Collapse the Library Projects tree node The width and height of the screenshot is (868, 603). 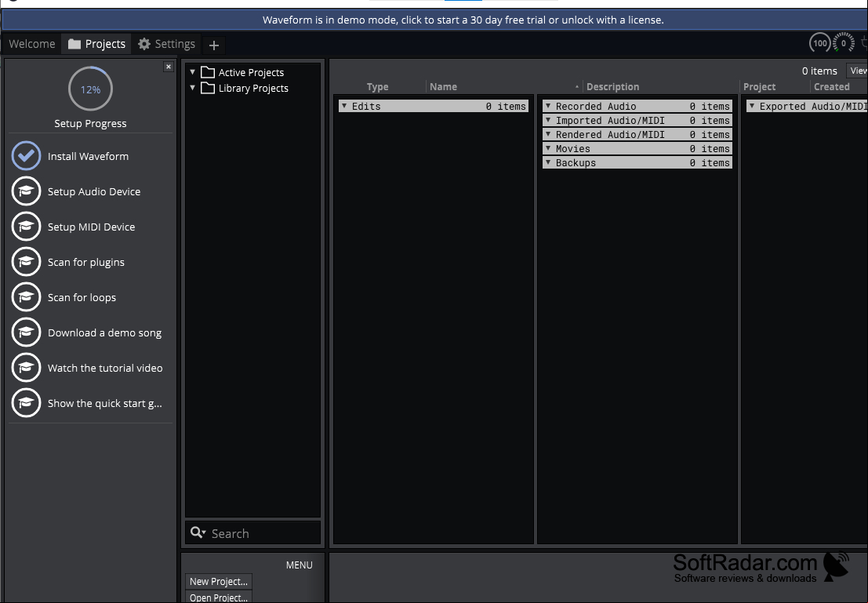click(193, 88)
